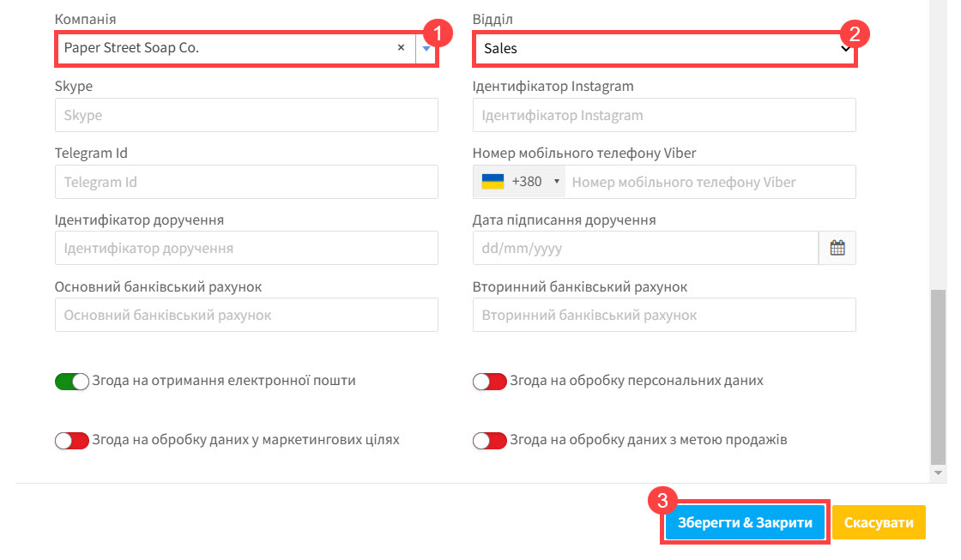Click the Скасувати button
The image size is (961, 560).
click(879, 522)
